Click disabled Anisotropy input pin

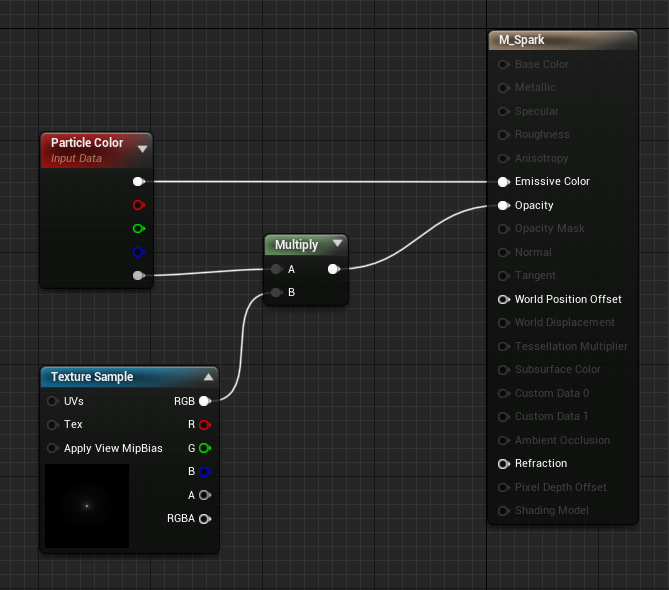[x=504, y=158]
